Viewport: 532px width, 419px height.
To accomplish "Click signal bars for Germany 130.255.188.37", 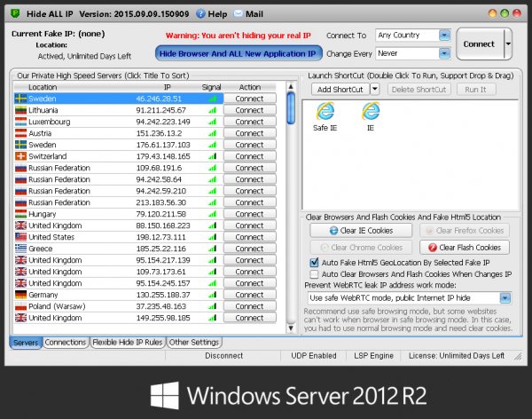I will [x=213, y=295].
